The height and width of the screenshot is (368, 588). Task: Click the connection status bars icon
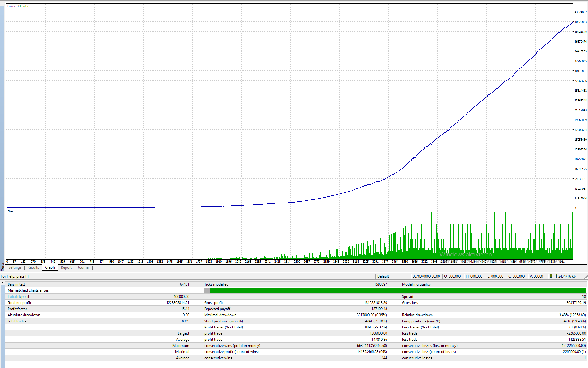pyautogui.click(x=553, y=276)
